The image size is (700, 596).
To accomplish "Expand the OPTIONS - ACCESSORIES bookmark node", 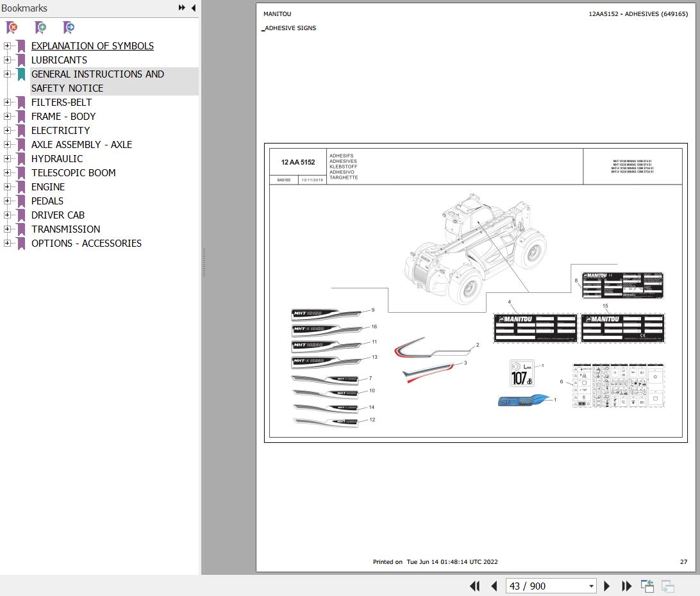I will point(6,243).
